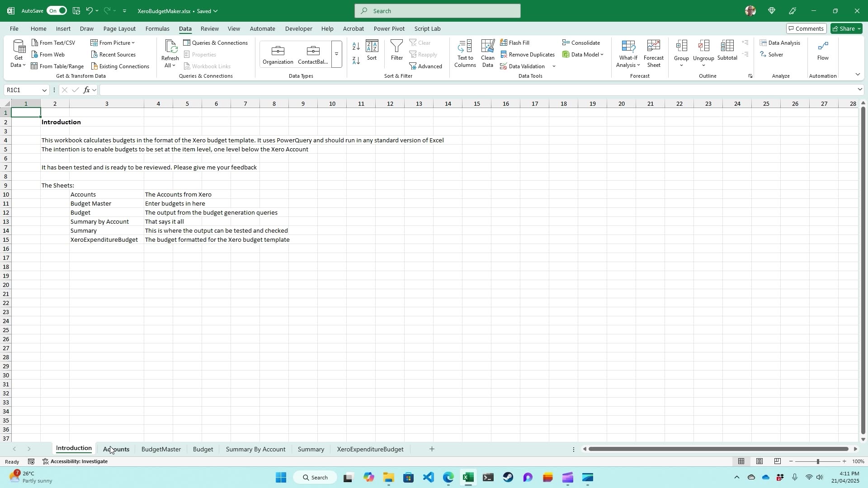Adjust the zoom slider in the status bar
The height and width of the screenshot is (488, 868).
[x=817, y=461]
